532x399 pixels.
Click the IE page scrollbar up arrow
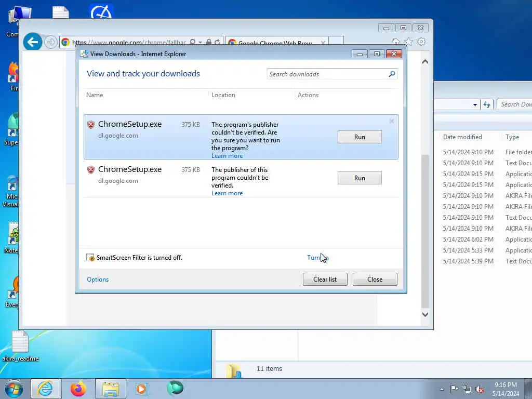pos(425,62)
